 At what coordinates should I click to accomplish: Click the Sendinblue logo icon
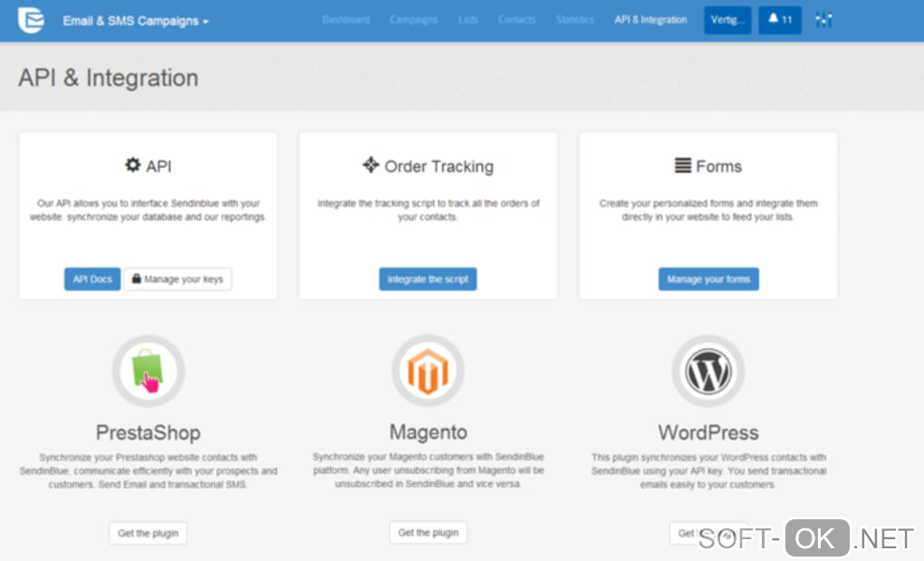(x=31, y=20)
